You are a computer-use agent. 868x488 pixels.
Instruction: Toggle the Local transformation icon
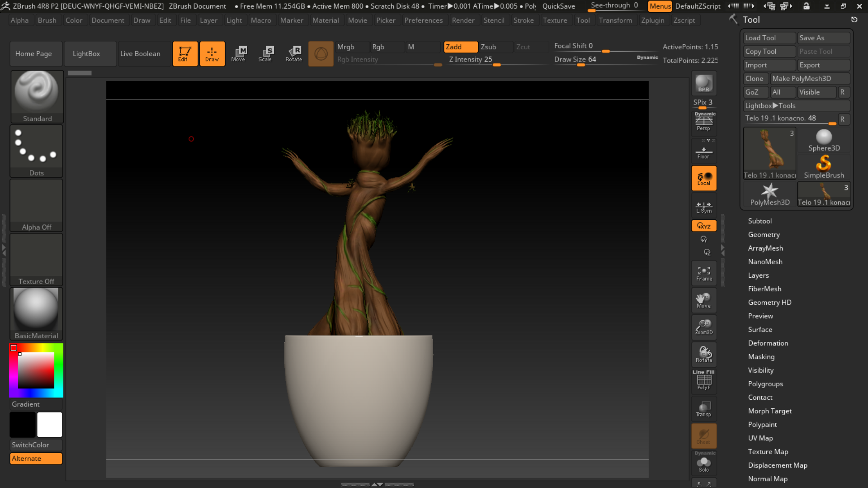point(704,178)
